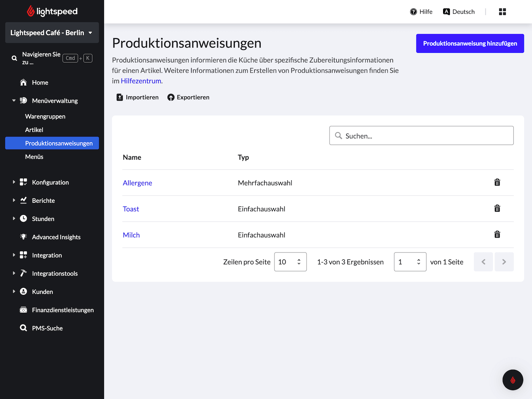Open Menüs submenu item
The height and width of the screenshot is (399, 532).
point(34,157)
